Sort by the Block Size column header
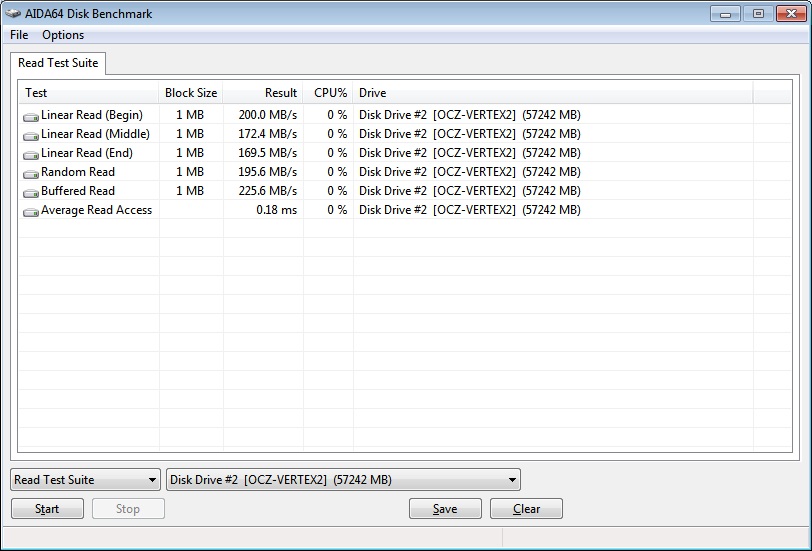This screenshot has height=551, width=812. pos(191,93)
